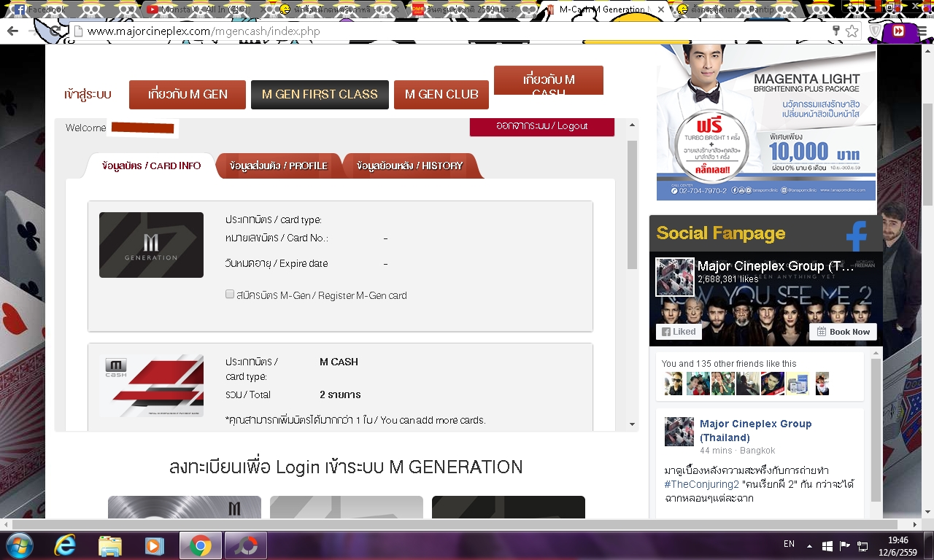The width and height of the screenshot is (934, 560).
Task: Open the M GEN FIRST CLASS menu button
Action: click(x=320, y=94)
